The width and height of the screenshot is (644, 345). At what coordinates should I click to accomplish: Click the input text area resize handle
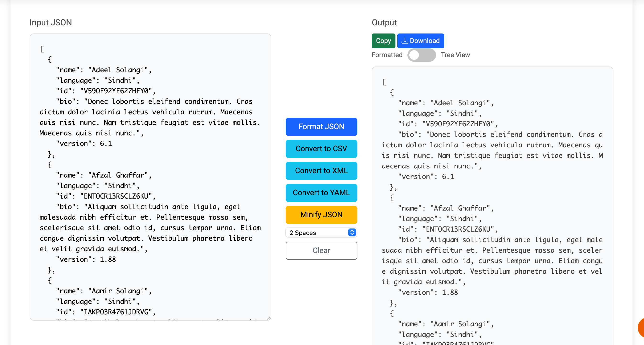coord(268,318)
